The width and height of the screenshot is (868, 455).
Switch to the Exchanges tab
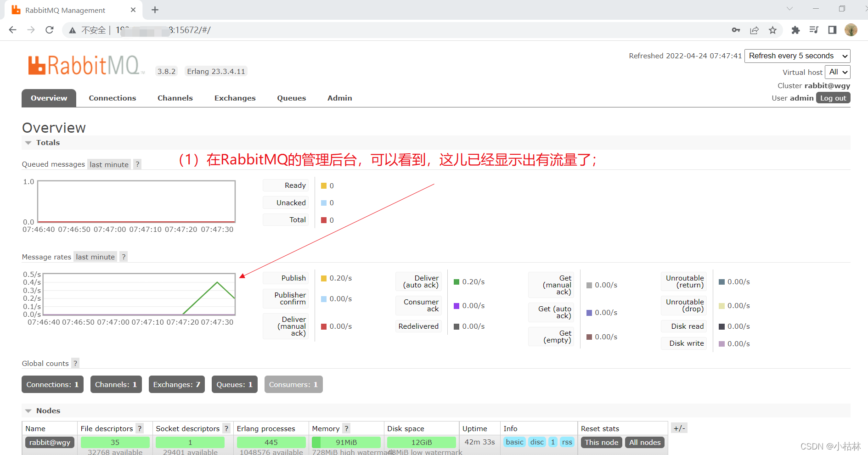click(x=235, y=98)
